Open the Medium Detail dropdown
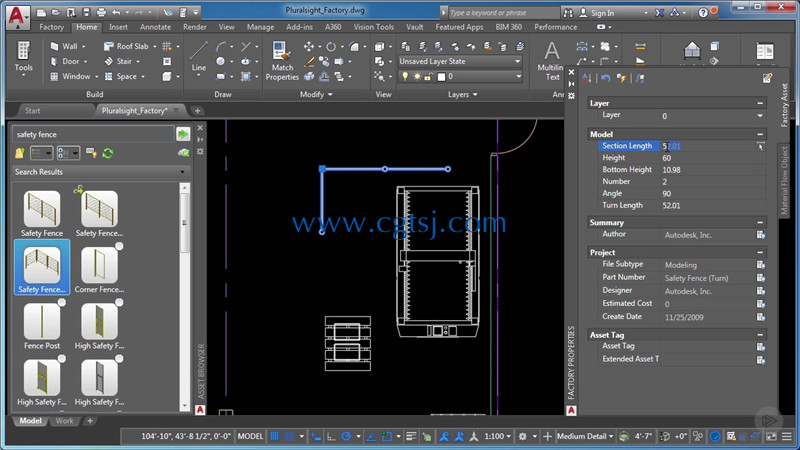 585,436
